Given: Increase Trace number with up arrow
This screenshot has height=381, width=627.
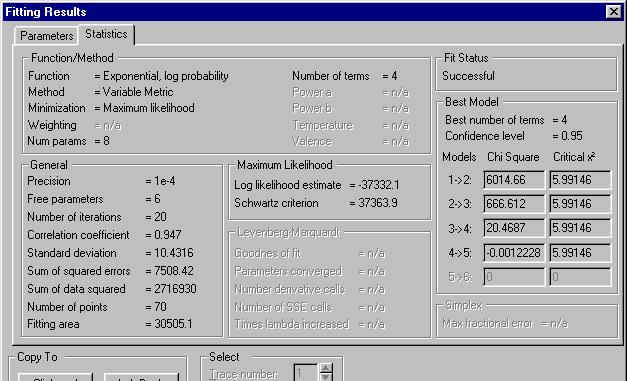Looking at the screenshot, I should [x=326, y=368].
